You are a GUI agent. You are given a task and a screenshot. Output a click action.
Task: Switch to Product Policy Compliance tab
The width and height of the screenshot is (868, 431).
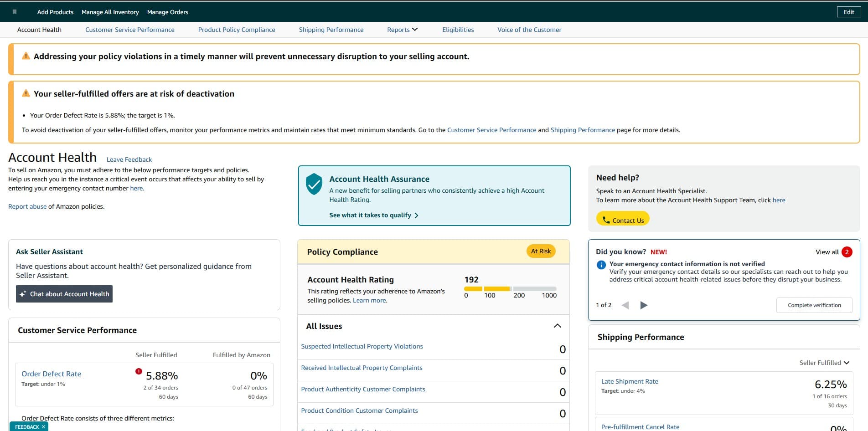[237, 30]
